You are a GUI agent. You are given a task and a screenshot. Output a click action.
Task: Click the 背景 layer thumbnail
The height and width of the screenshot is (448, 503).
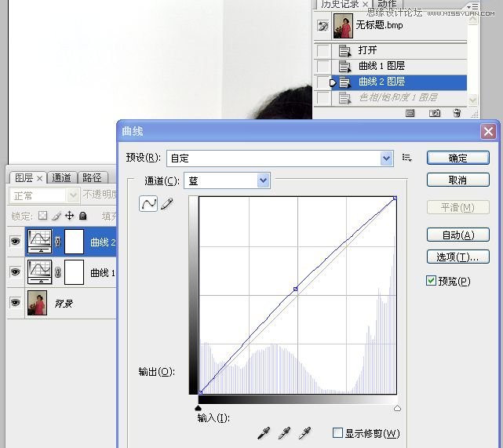pos(37,303)
